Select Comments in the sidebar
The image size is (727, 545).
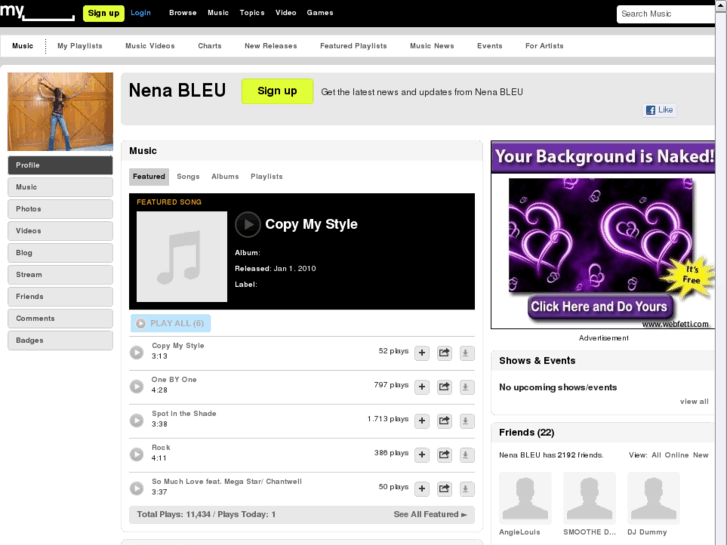click(x=60, y=318)
